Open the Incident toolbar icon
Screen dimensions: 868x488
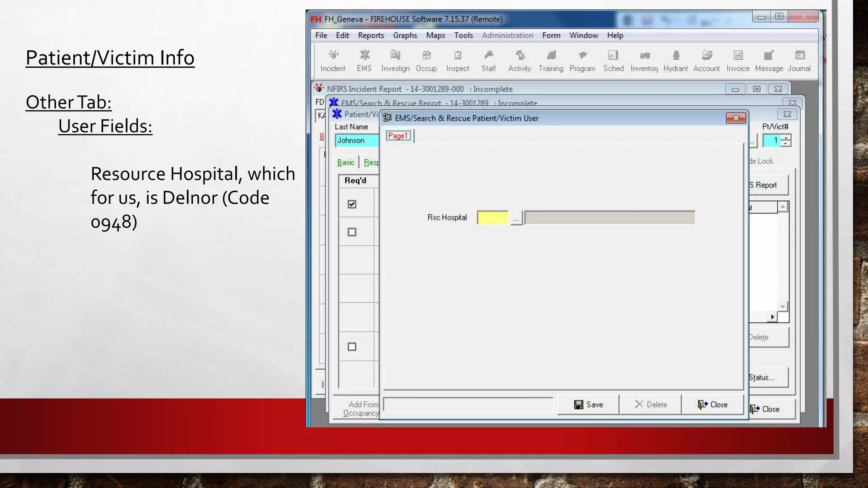point(333,61)
